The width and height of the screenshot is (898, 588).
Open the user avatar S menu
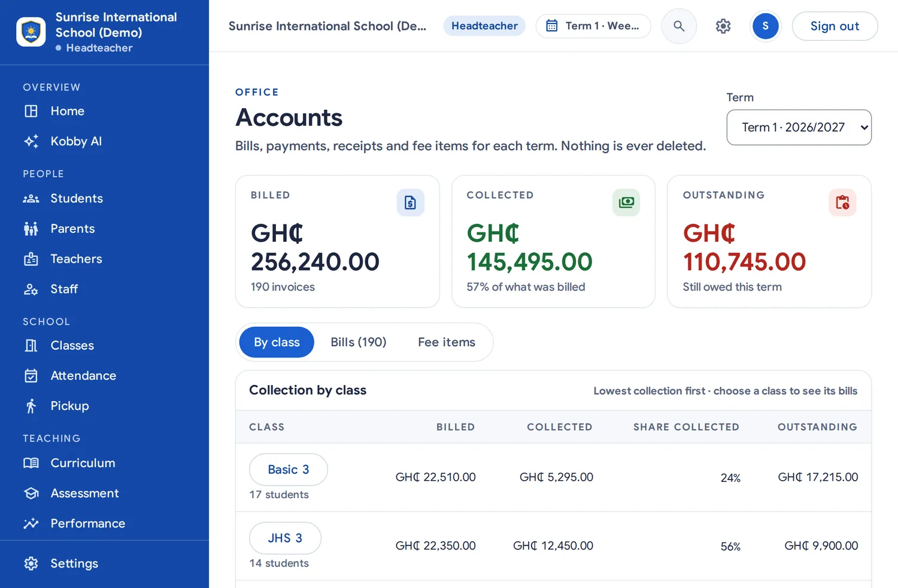coord(766,26)
